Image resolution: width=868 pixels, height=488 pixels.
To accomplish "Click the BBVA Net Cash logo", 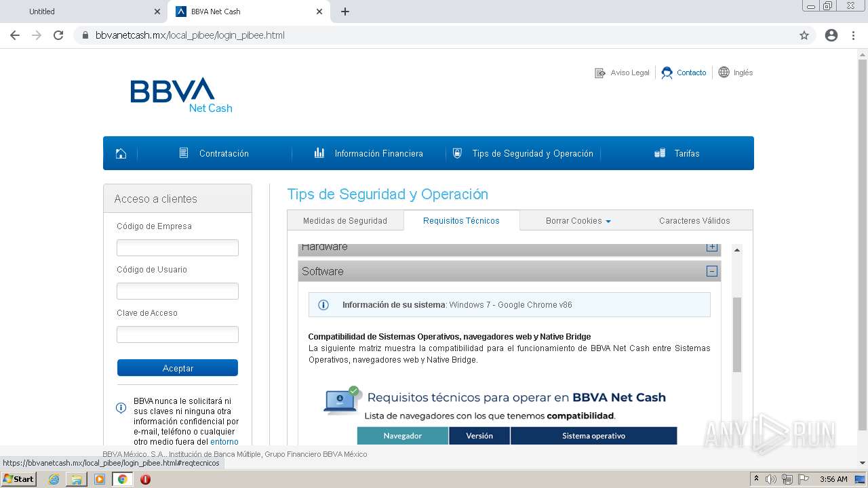I will click(181, 95).
